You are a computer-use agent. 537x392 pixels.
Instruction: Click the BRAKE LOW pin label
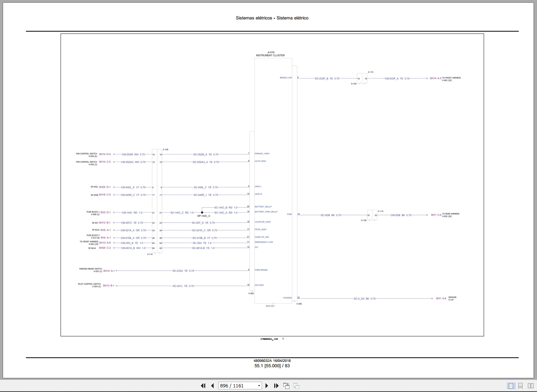[x=286, y=78]
